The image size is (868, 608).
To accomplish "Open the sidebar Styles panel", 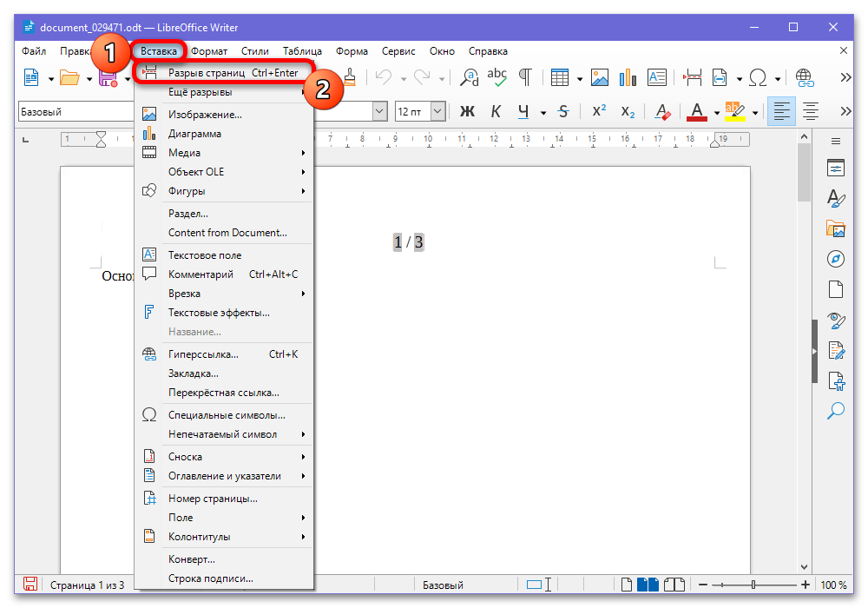I will click(x=836, y=198).
